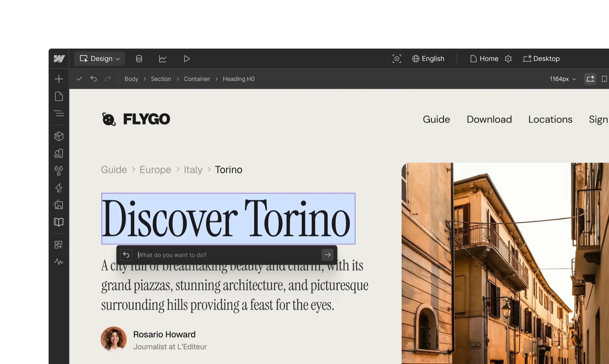Click the back arrow in AI prompt bar
The image size is (609, 364).
pyautogui.click(x=126, y=255)
